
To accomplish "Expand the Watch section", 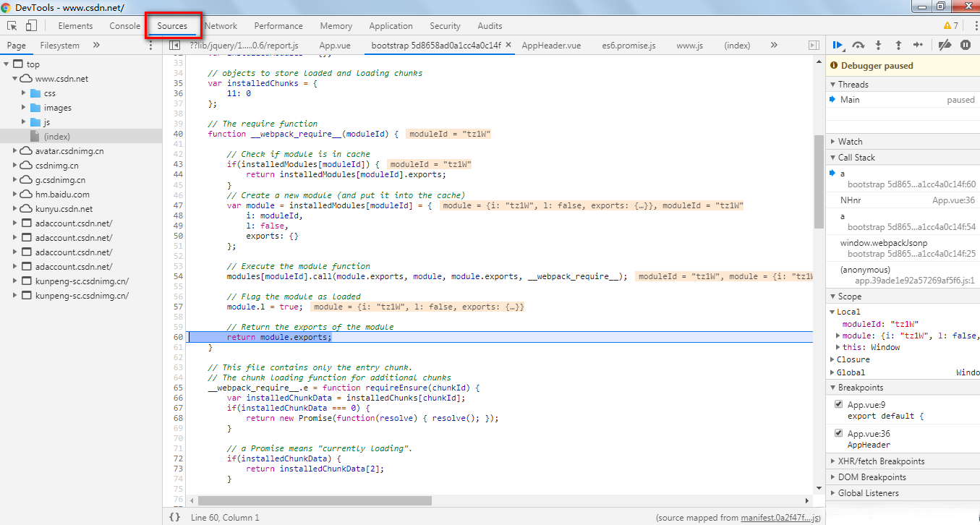I will 850,142.
